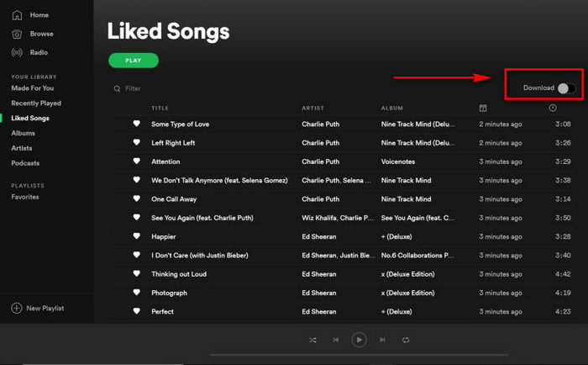Open Recently Played list
This screenshot has width=588, height=365.
(36, 103)
